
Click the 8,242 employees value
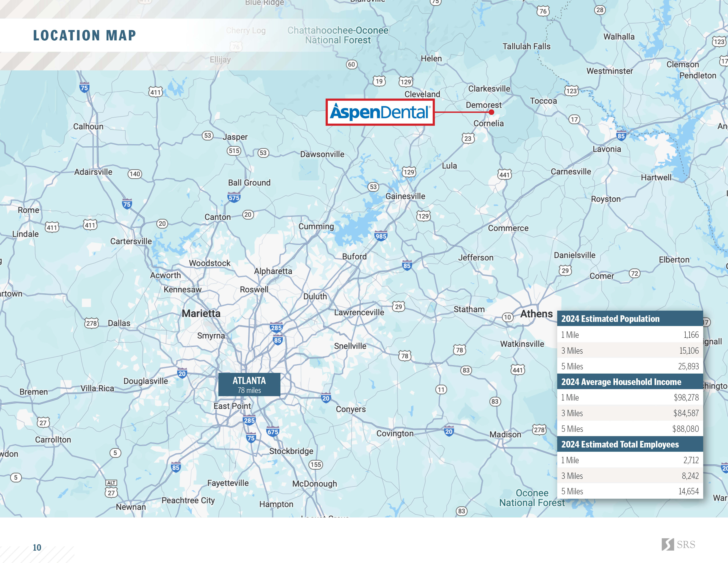tap(690, 476)
